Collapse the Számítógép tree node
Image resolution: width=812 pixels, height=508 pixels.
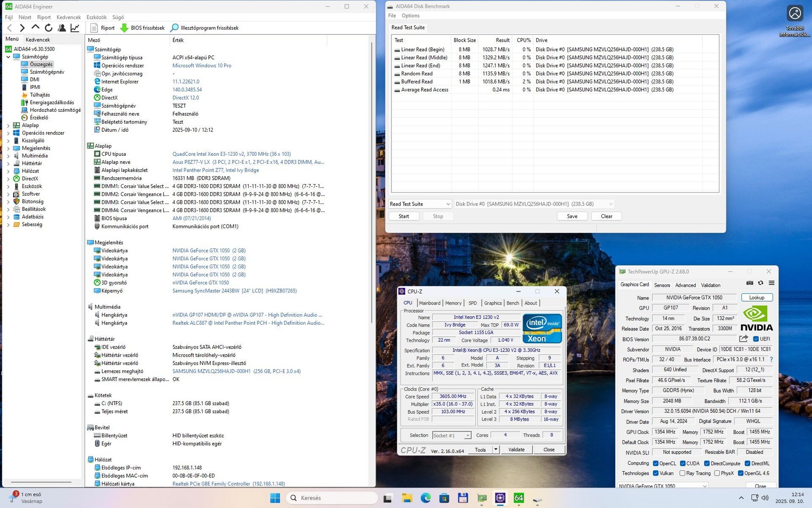(x=8, y=57)
